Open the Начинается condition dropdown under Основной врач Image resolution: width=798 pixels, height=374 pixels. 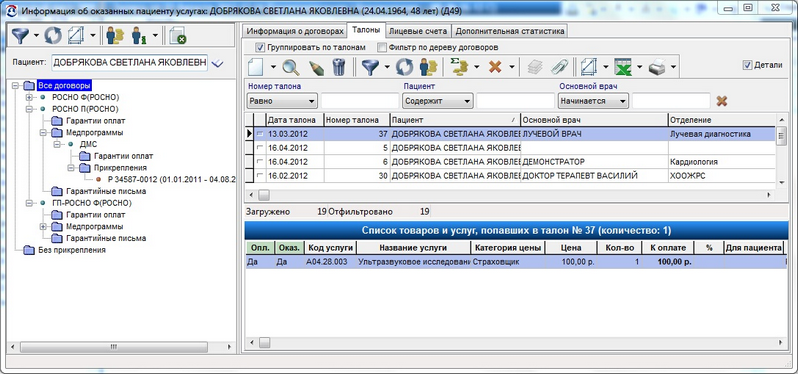point(593,101)
